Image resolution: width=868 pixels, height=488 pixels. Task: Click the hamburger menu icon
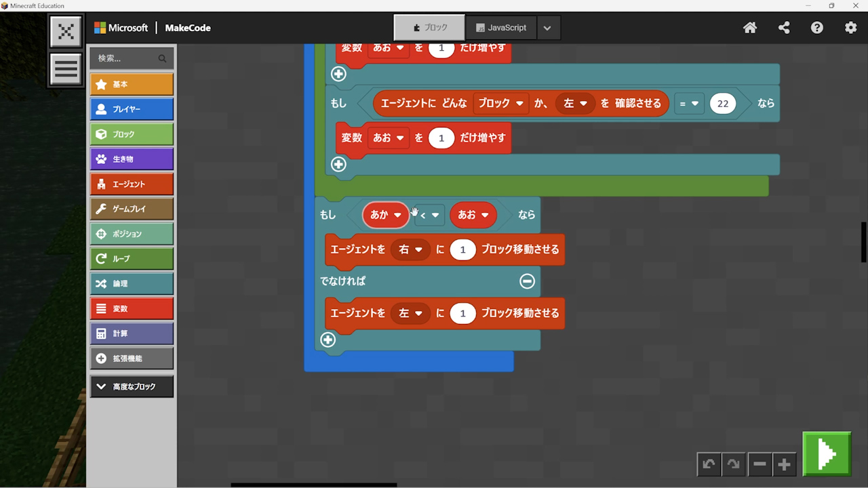pyautogui.click(x=66, y=69)
